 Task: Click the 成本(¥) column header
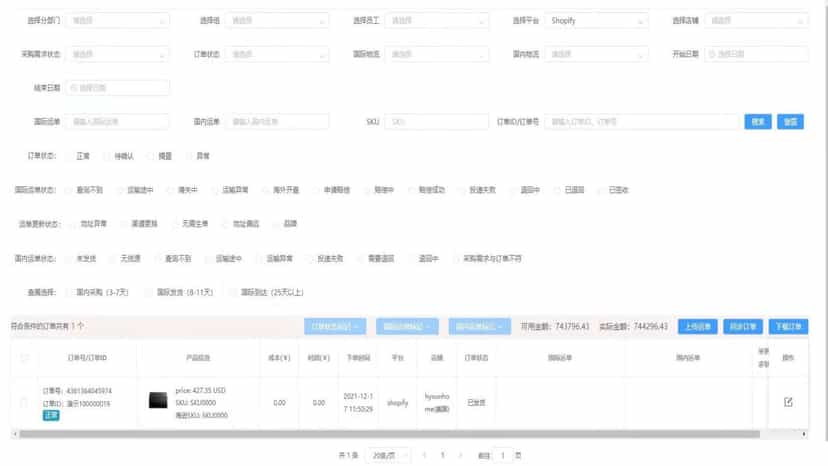[x=279, y=358]
